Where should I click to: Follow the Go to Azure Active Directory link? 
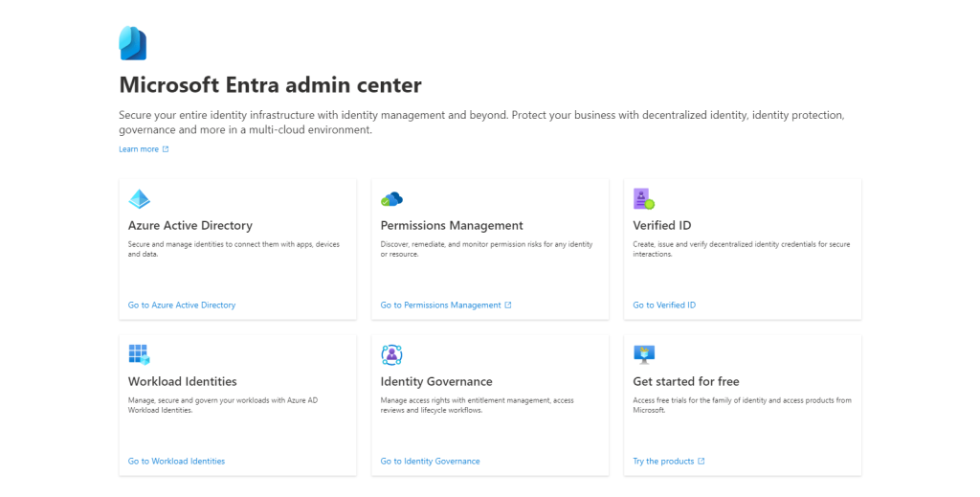click(182, 305)
